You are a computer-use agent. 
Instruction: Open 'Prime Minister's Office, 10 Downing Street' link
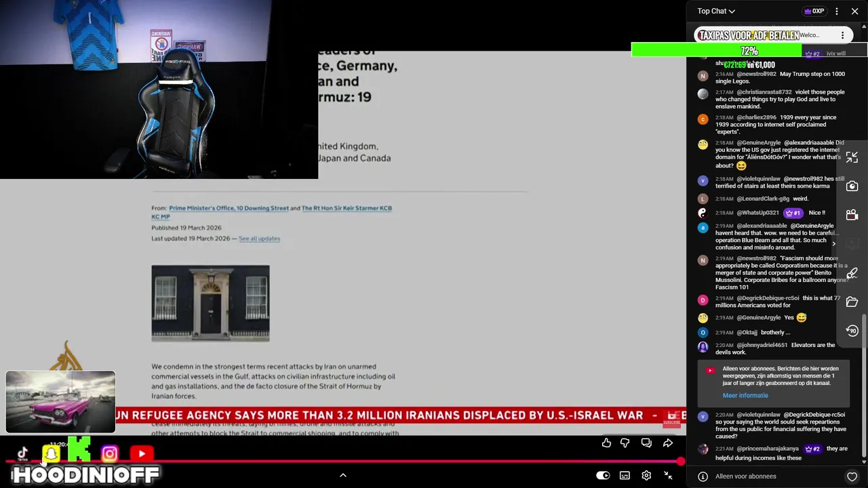(229, 208)
